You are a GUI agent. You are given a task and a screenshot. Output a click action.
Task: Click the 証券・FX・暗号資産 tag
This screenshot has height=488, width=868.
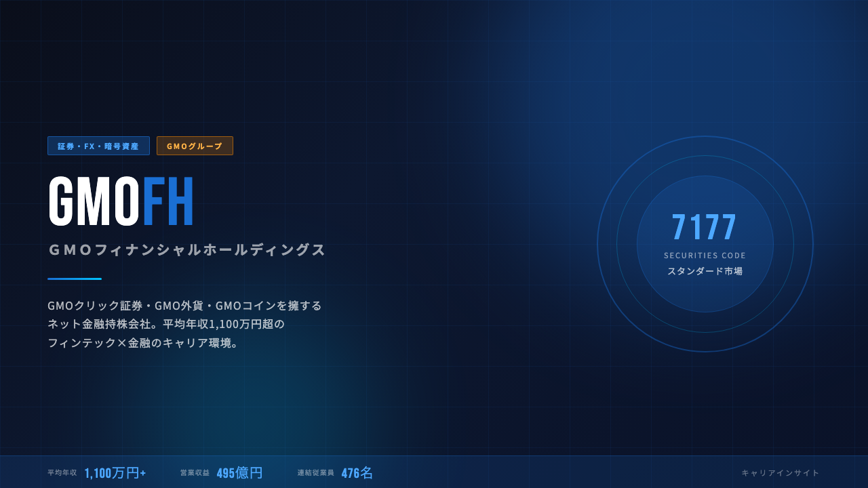point(98,146)
